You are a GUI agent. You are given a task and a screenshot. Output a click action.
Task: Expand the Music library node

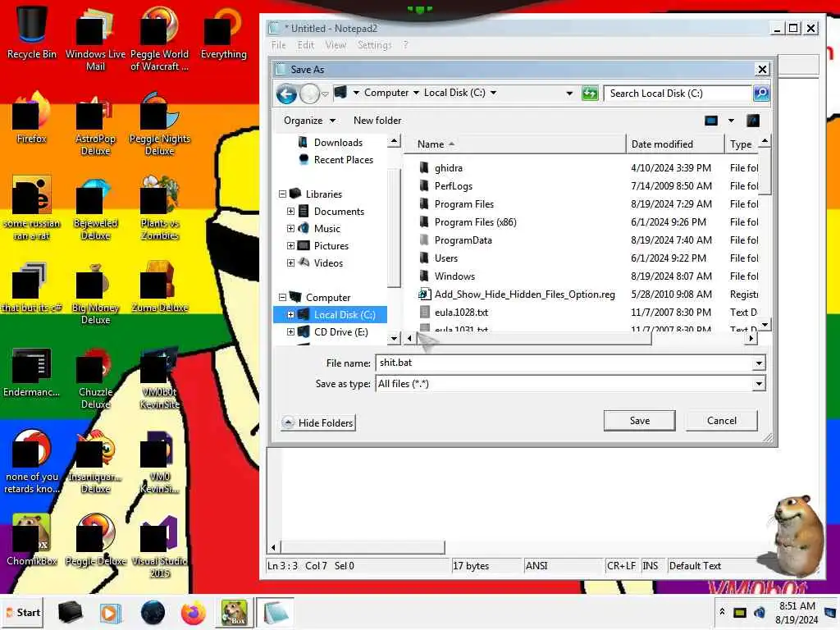290,229
